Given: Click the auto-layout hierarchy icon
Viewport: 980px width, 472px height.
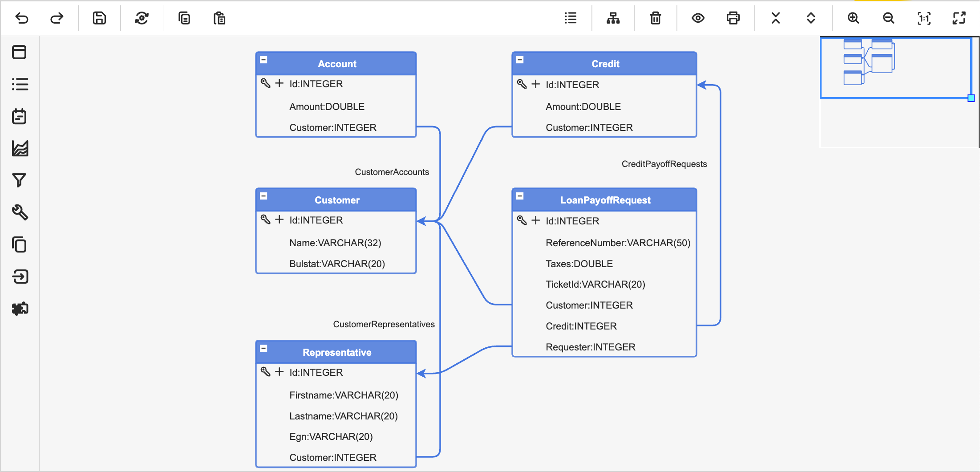Looking at the screenshot, I should (613, 18).
